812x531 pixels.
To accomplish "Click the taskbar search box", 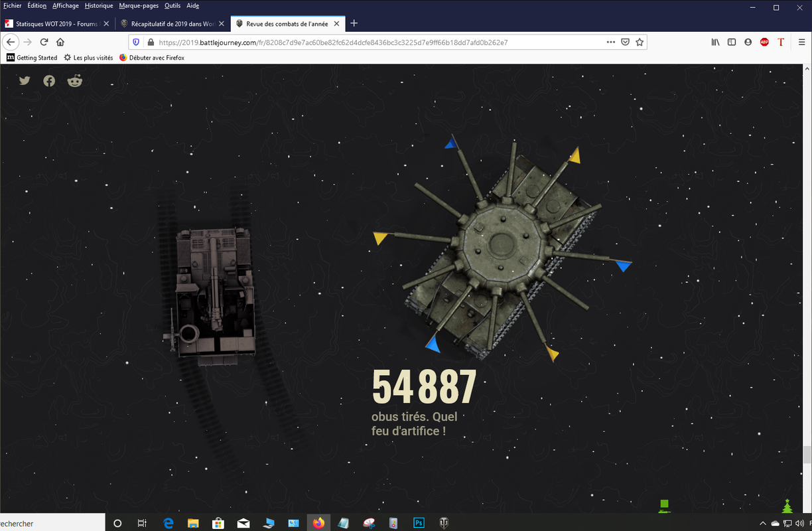I will [52, 523].
